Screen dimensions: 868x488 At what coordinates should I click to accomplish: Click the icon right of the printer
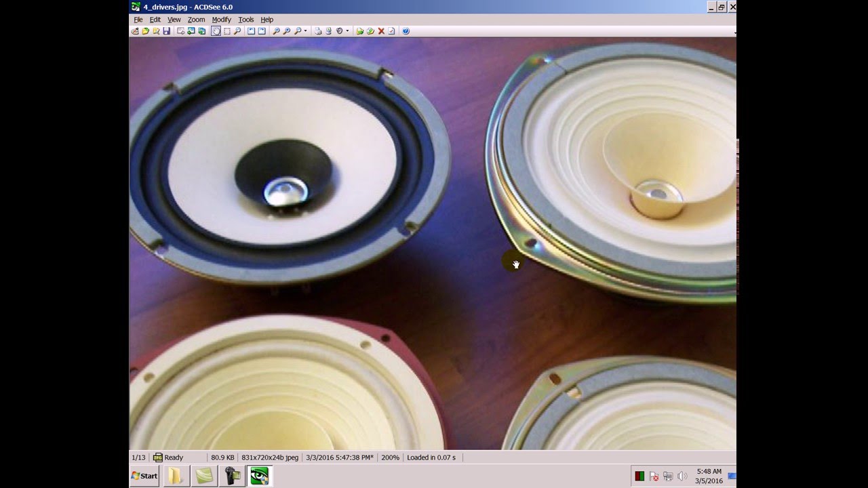coord(329,31)
